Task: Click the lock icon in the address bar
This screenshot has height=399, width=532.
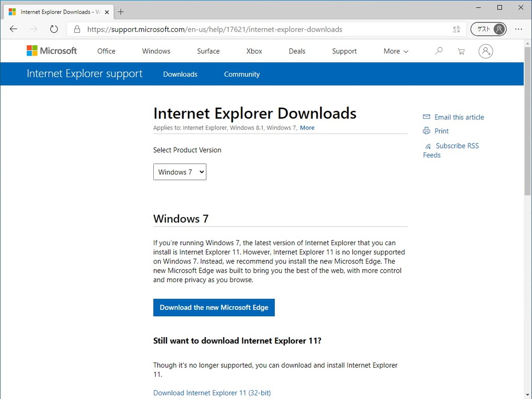Action: pos(76,29)
